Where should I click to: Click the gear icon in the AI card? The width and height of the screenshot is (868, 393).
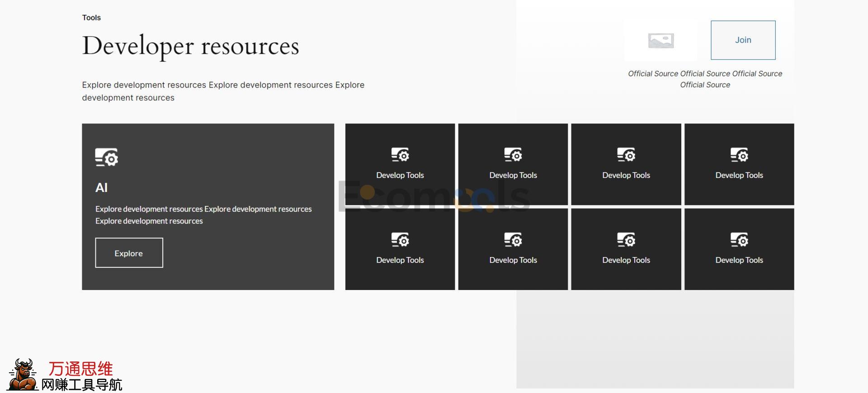[x=107, y=157]
